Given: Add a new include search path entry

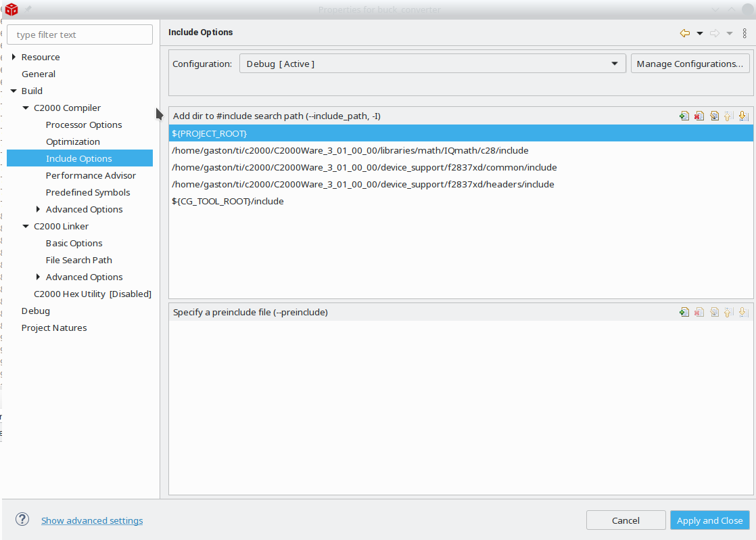Looking at the screenshot, I should pyautogui.click(x=684, y=116).
